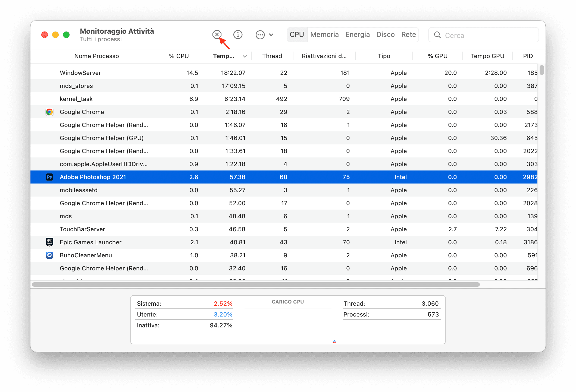Switch to the Memoria tab

(324, 34)
